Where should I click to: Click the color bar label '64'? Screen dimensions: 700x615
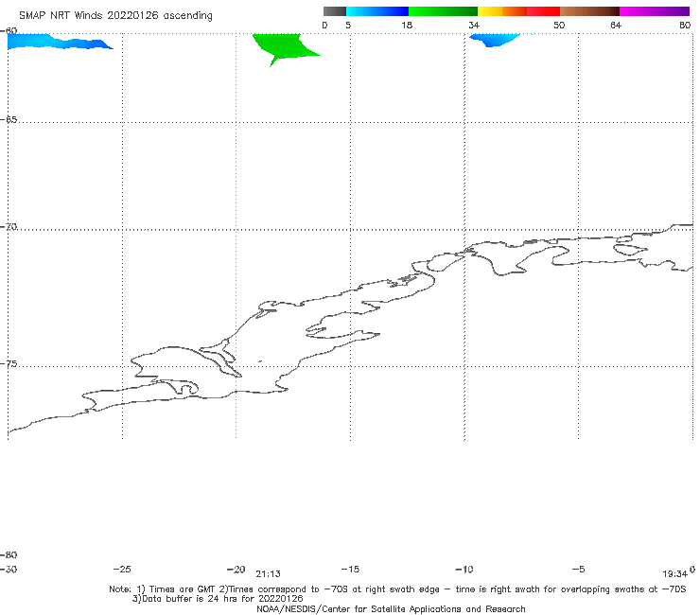(616, 25)
